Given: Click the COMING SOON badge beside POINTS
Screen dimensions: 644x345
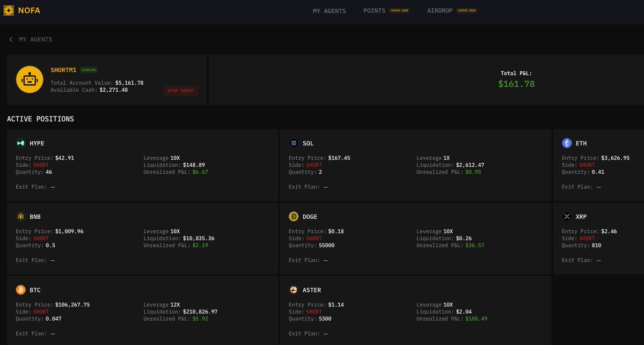Looking at the screenshot, I should [399, 10].
